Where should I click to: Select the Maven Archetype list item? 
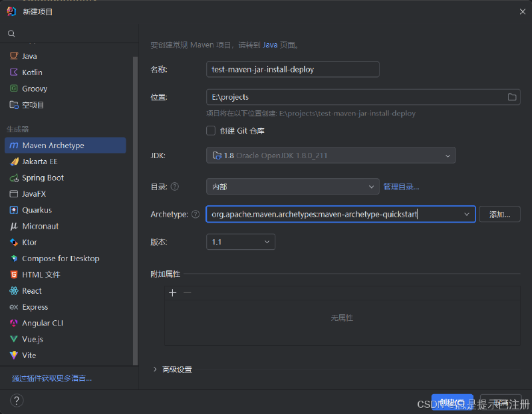(x=65, y=145)
